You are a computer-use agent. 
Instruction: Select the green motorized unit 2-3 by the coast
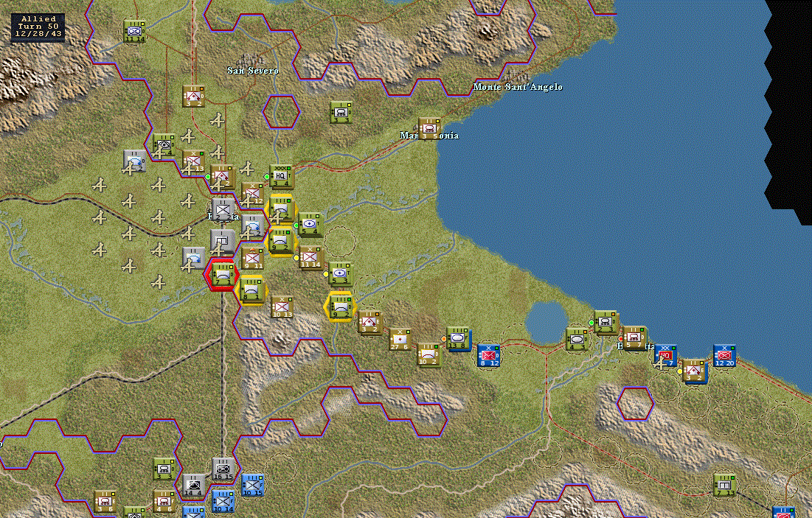pyautogui.click(x=605, y=322)
